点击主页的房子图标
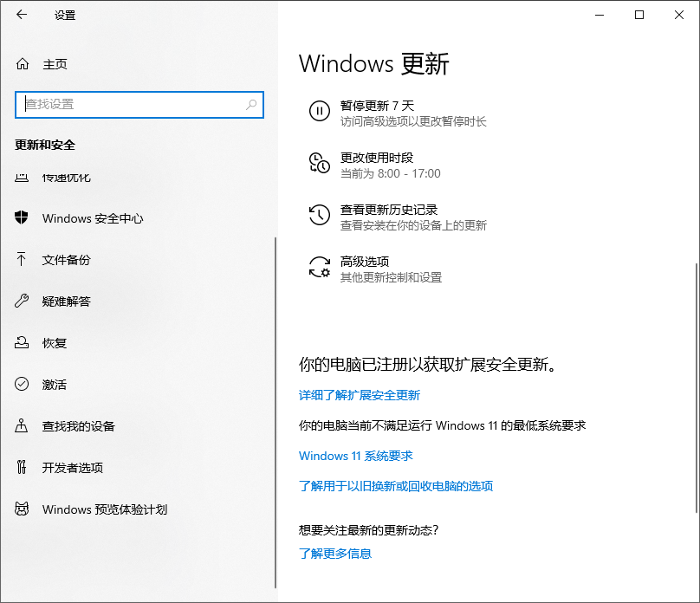The width and height of the screenshot is (700, 603). coord(23,63)
